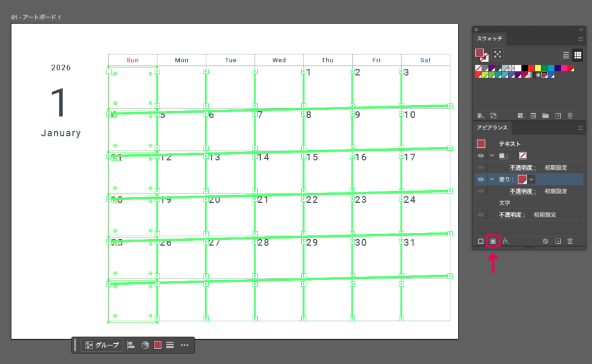Click Clear Appearance icon

(545, 241)
